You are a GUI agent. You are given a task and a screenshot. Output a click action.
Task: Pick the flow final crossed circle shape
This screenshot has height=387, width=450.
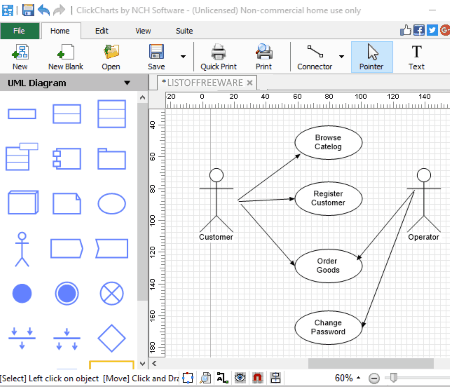click(112, 294)
